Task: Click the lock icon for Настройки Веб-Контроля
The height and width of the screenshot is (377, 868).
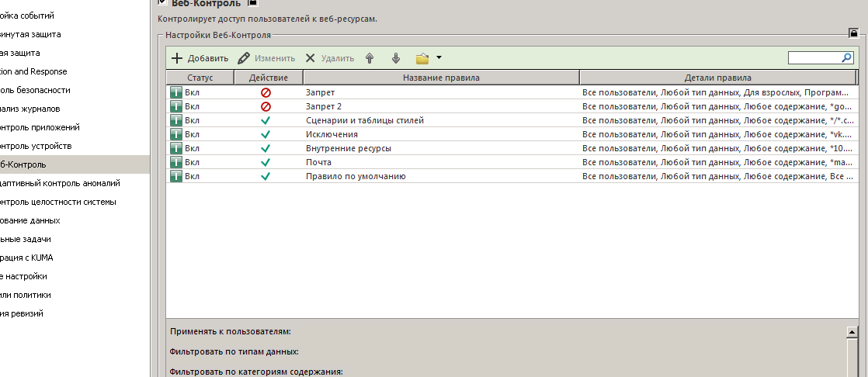Action: (853, 33)
